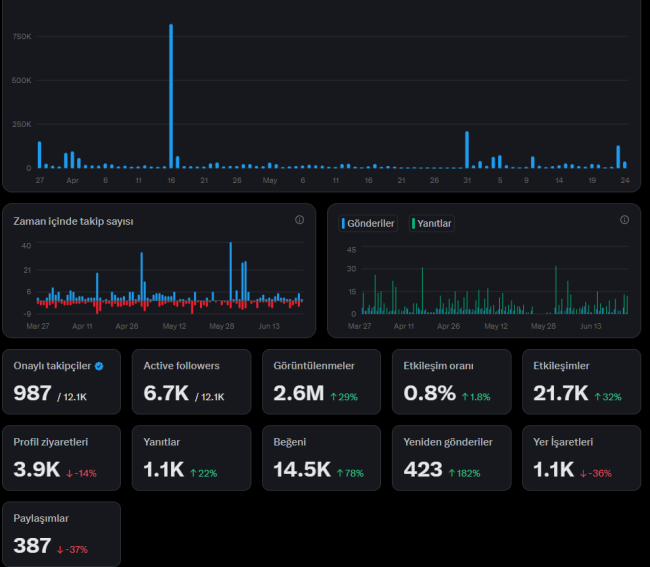Select the Beğeni metric card
Image resolution: width=650 pixels, height=567 pixels.
[x=321, y=458]
